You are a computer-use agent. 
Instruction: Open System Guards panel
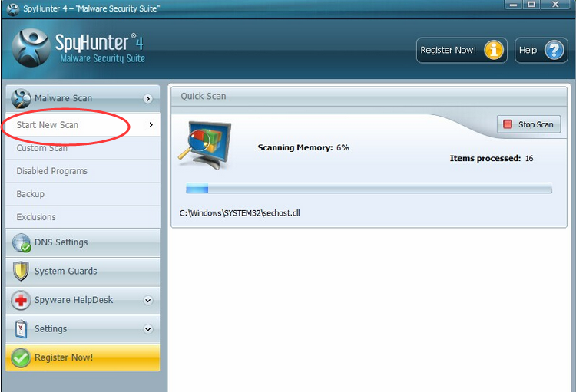point(83,272)
